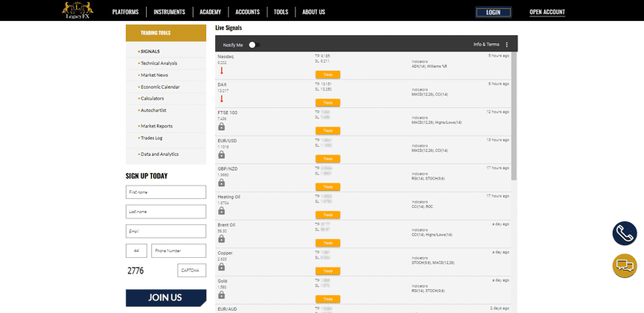644x313 pixels.
Task: Select Signals in the Trading Tools sidebar
Action: pos(150,51)
